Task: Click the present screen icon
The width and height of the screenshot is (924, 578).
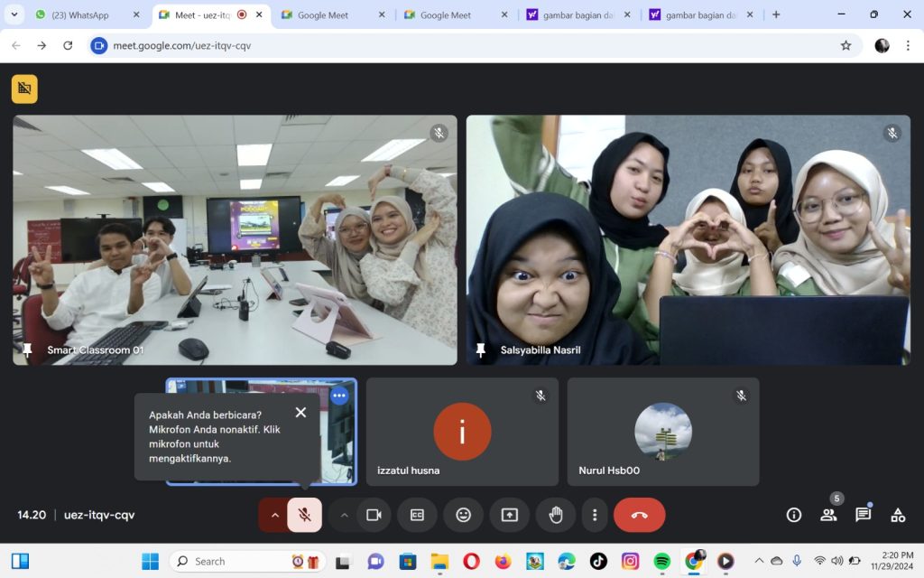Action: coord(510,515)
